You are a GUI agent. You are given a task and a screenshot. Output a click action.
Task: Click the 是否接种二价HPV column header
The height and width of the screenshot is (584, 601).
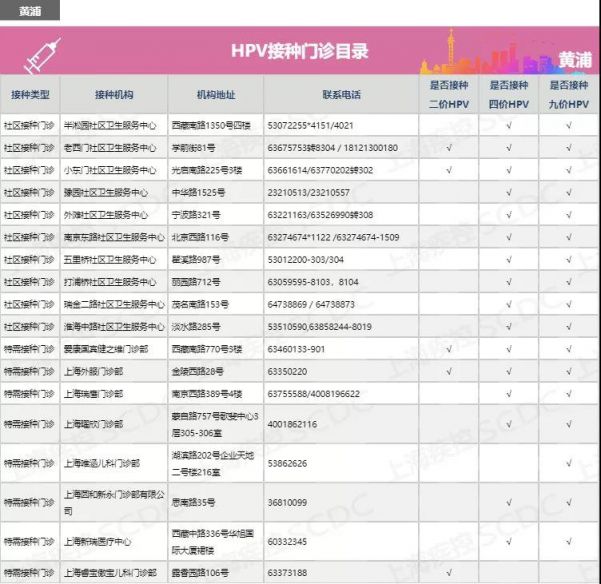click(449, 94)
